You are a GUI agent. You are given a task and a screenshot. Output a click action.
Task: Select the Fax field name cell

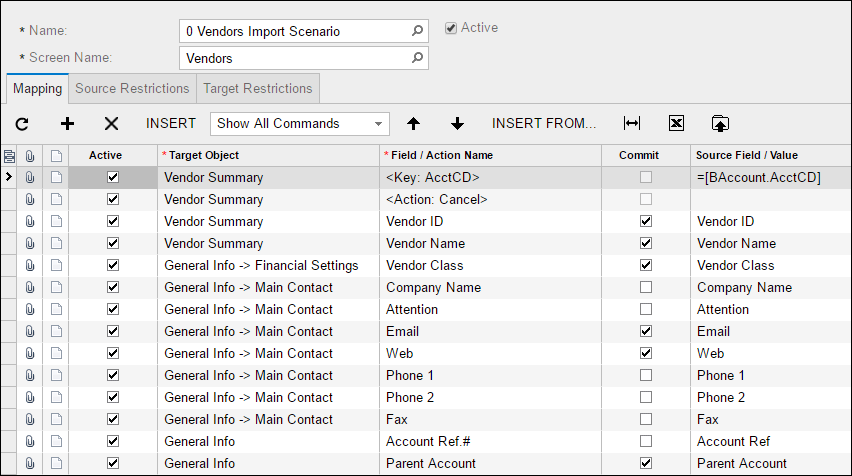[x=490, y=419]
